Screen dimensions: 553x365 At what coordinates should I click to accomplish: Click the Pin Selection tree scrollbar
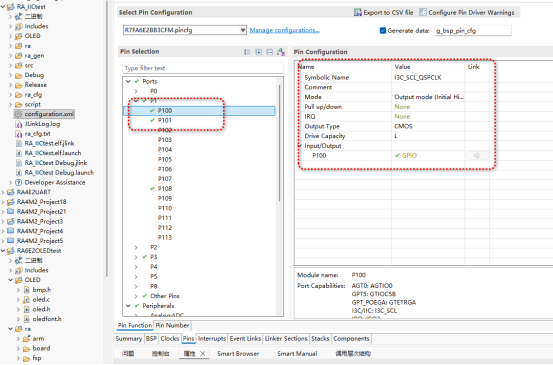280,143
